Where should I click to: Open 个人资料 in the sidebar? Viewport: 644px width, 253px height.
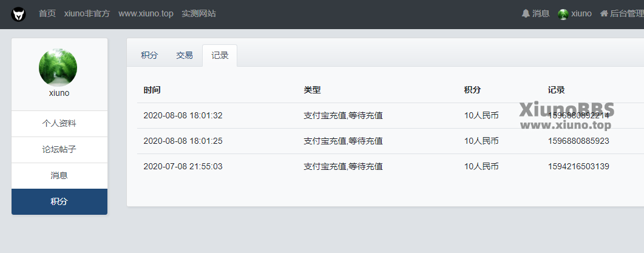tap(59, 124)
